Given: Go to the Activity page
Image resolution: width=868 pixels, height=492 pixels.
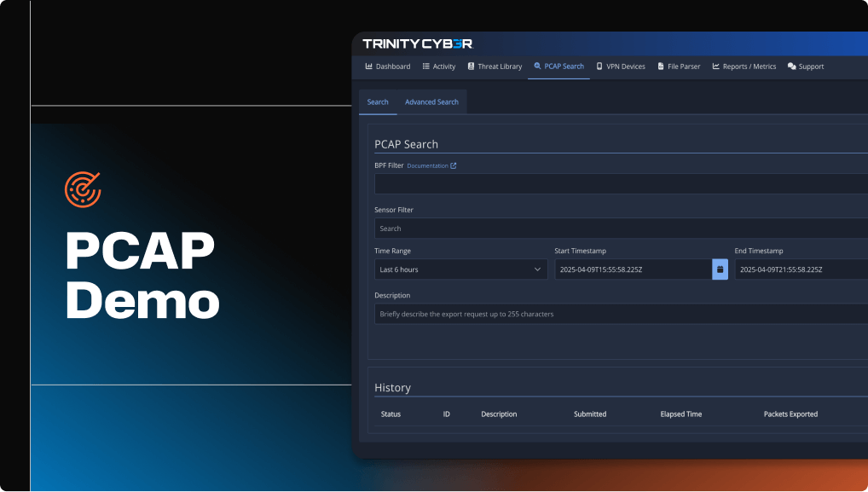Looking at the screenshot, I should click(x=439, y=67).
